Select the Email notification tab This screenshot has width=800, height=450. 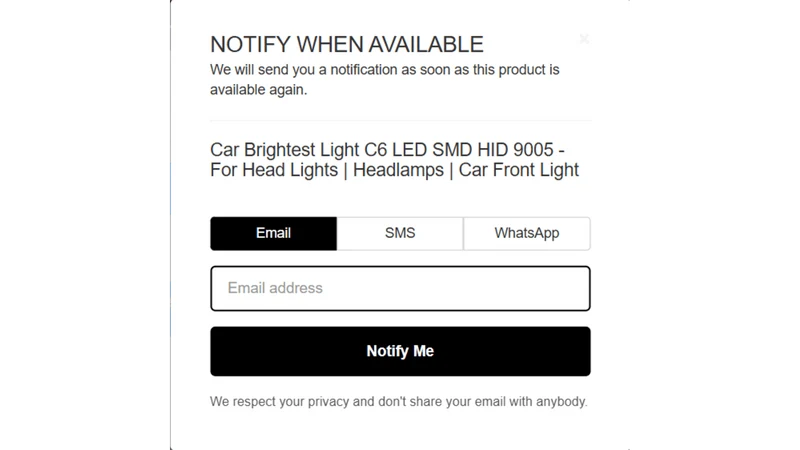coord(273,233)
